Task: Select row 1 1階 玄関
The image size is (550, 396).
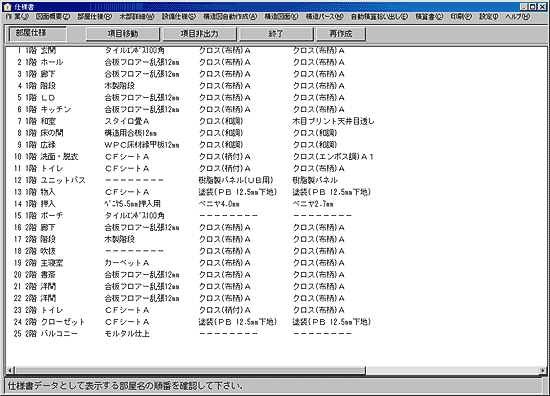Action: pyautogui.click(x=179, y=51)
